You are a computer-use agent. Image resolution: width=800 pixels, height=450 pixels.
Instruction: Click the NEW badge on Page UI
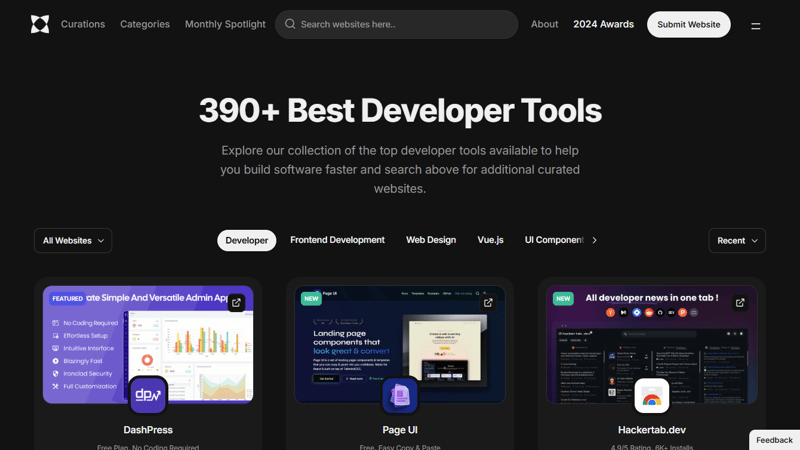311,298
